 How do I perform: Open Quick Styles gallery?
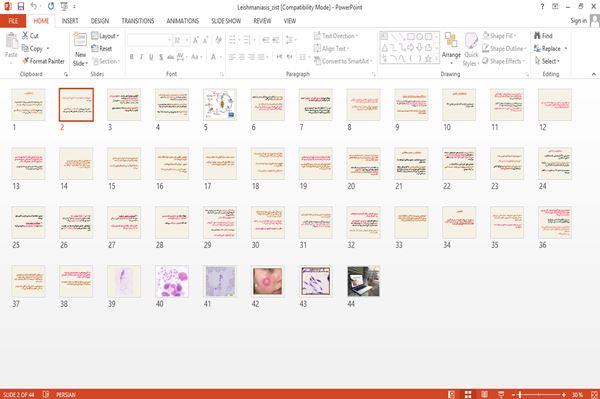click(x=471, y=50)
